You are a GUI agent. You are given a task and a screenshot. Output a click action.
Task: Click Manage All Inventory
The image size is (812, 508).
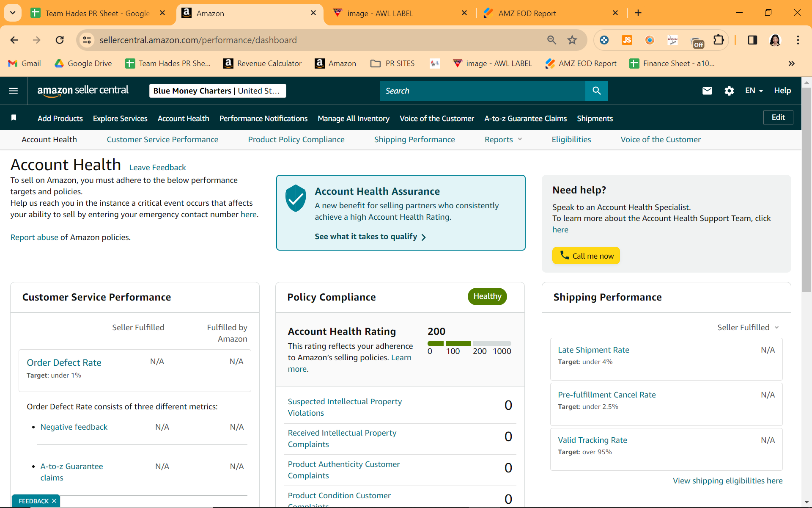pyautogui.click(x=354, y=119)
